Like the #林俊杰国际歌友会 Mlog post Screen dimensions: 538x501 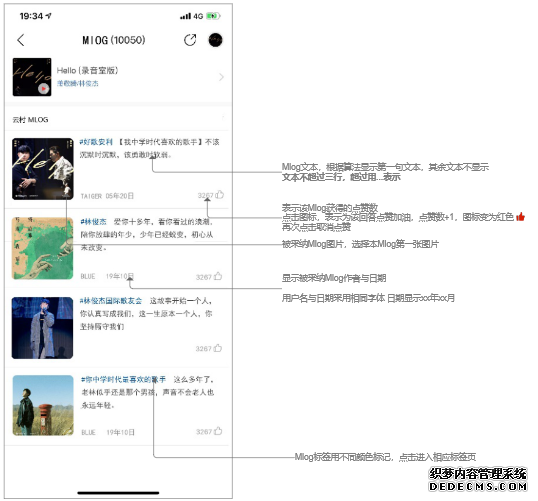coord(218,348)
